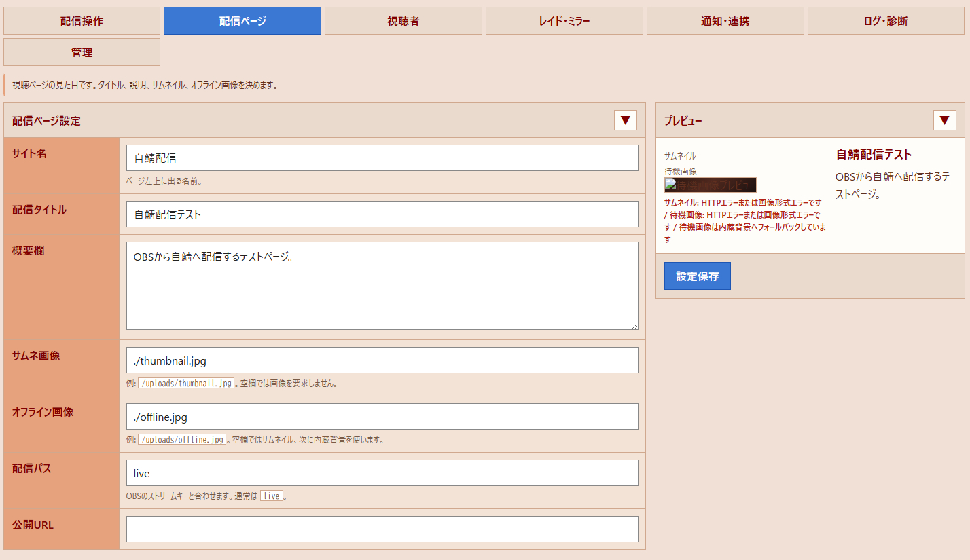Click the オフライン画像 row label
Viewport: 970px width, 560px height.
pyautogui.click(x=43, y=413)
